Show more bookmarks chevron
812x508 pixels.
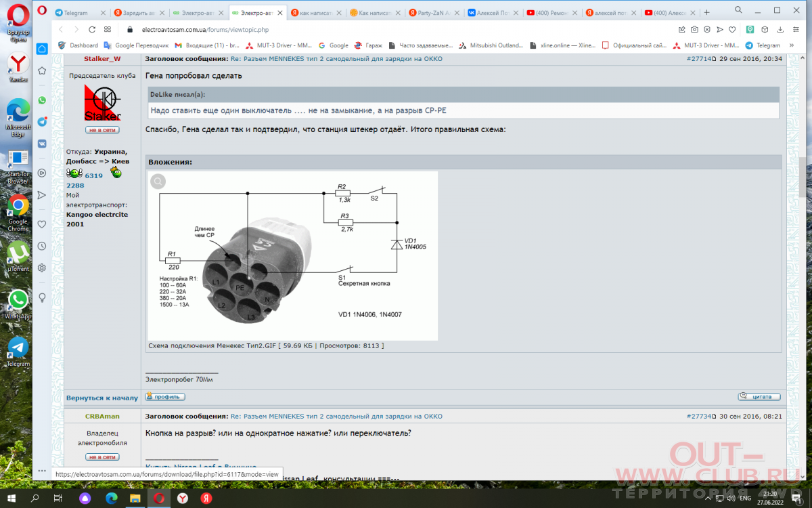792,45
